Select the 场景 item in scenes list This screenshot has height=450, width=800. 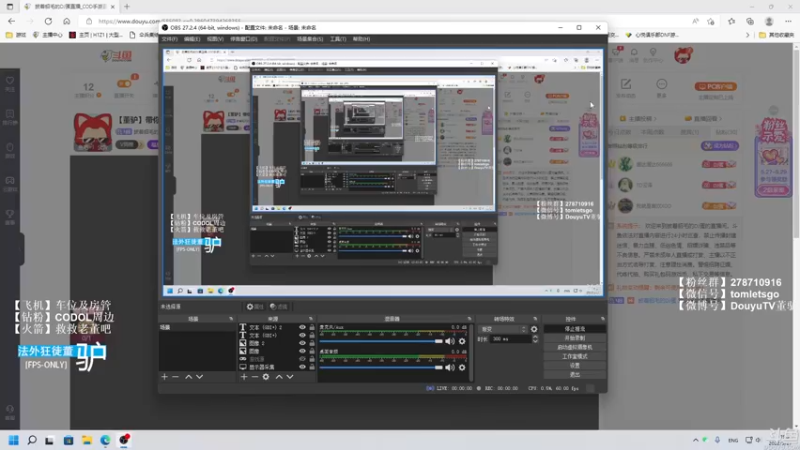(x=196, y=328)
